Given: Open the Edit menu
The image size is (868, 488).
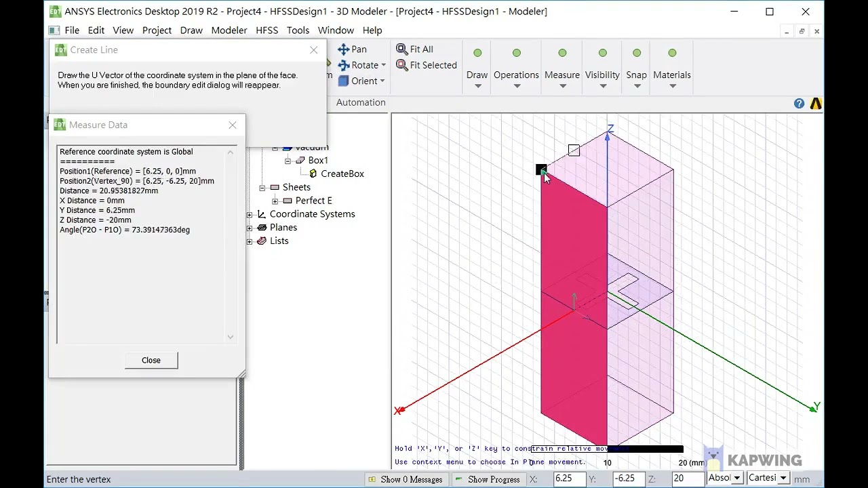Looking at the screenshot, I should pos(96,30).
